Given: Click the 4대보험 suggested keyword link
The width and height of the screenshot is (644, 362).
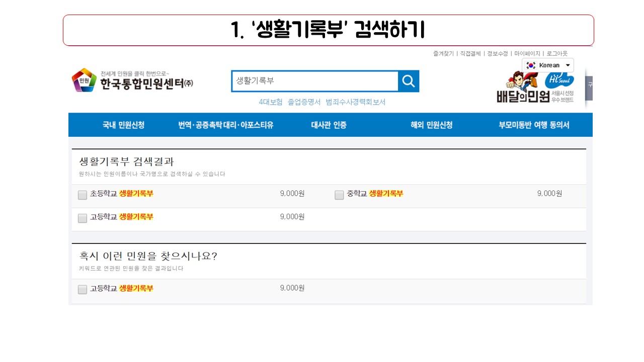Looking at the screenshot, I should tap(271, 102).
